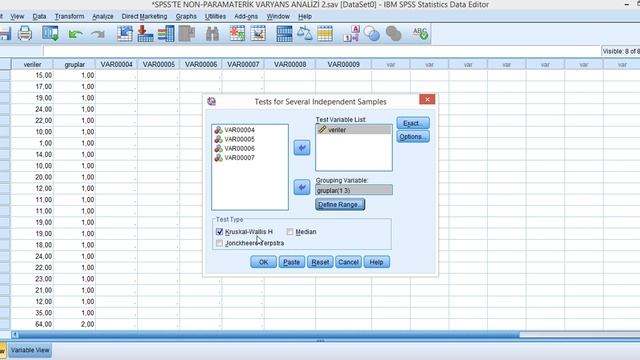Open the Recall recent dialogs icon
640x360 pixels.
[51, 33]
